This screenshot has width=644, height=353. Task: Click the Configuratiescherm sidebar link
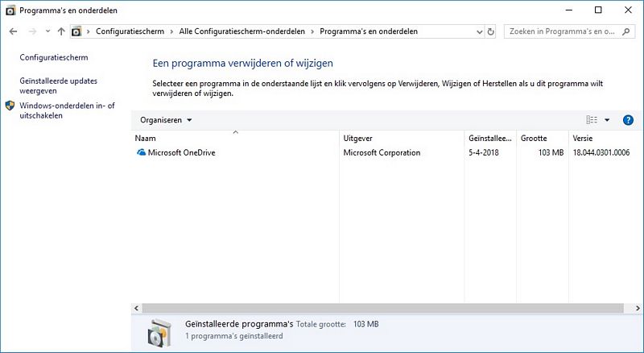click(54, 57)
